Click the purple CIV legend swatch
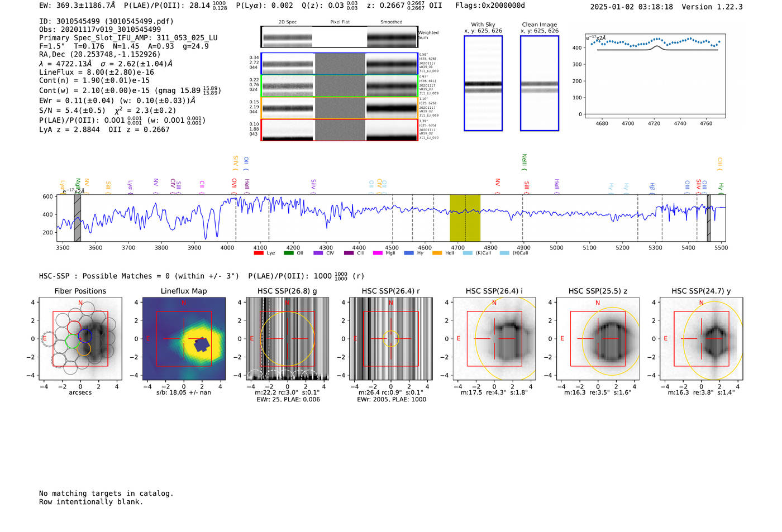The width and height of the screenshot is (782, 532). (x=318, y=253)
